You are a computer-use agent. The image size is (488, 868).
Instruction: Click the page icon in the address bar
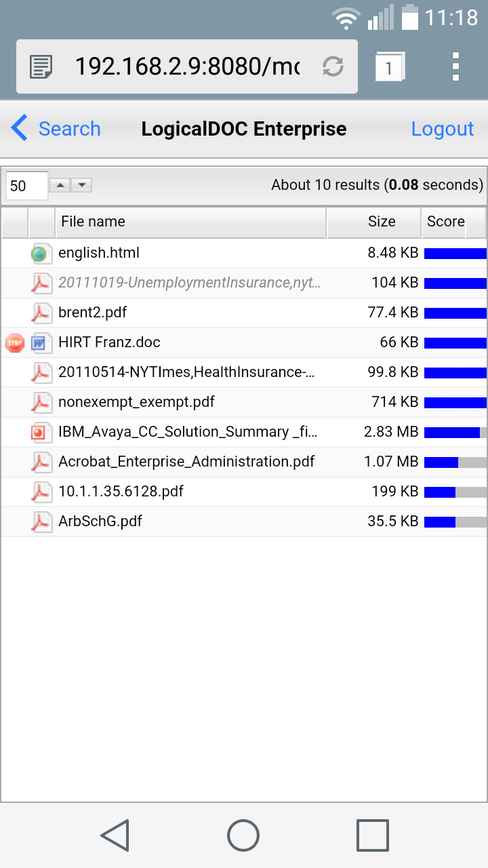tap(41, 66)
